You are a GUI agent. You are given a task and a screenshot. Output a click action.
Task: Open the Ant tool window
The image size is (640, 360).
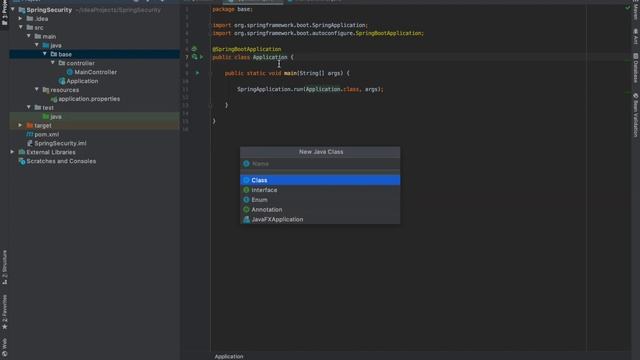coord(636,36)
